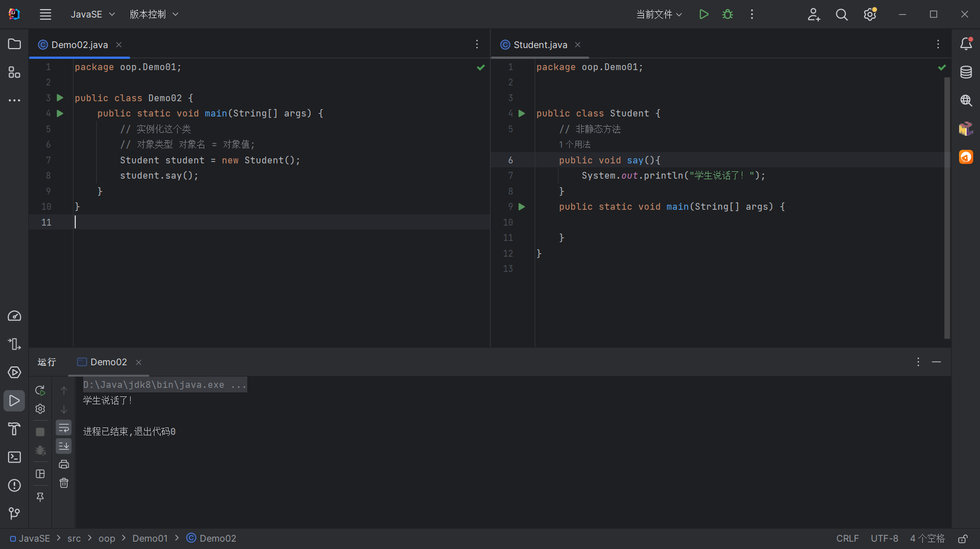Screen dimensions: 980x549
Task: Select the Demo02 run tab
Action: [108, 362]
